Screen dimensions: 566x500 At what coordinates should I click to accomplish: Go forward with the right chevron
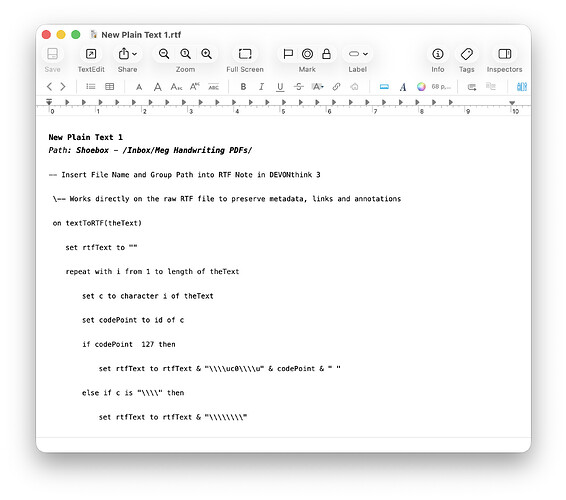[63, 87]
